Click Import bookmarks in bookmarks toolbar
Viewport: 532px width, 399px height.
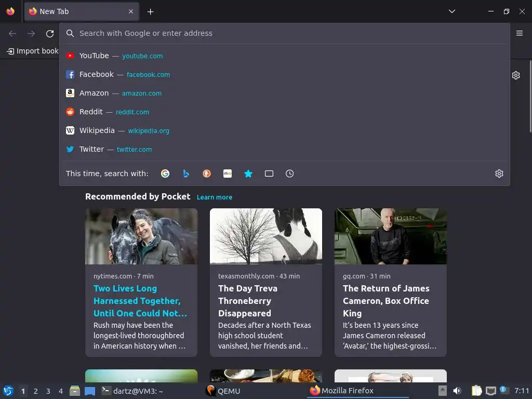click(x=33, y=51)
